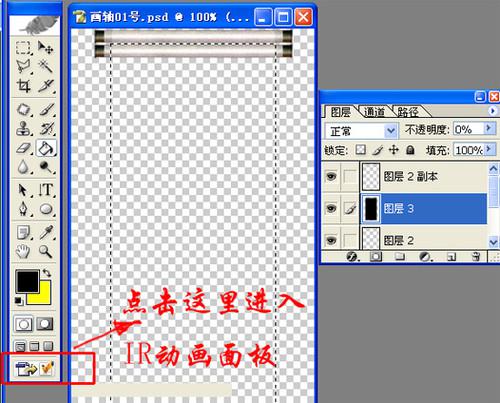This screenshot has width=500, height=403.
Task: Toggle lock all padlock
Action: [410, 150]
